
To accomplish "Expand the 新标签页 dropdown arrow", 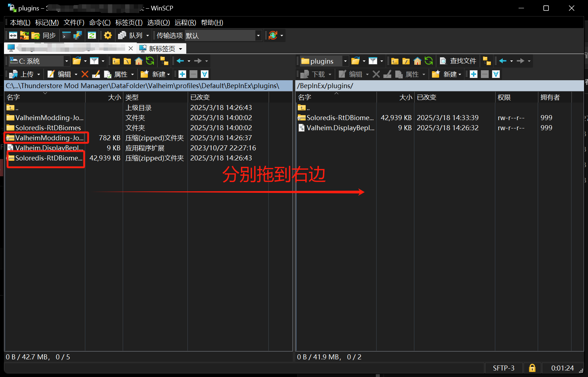I will click(x=181, y=49).
